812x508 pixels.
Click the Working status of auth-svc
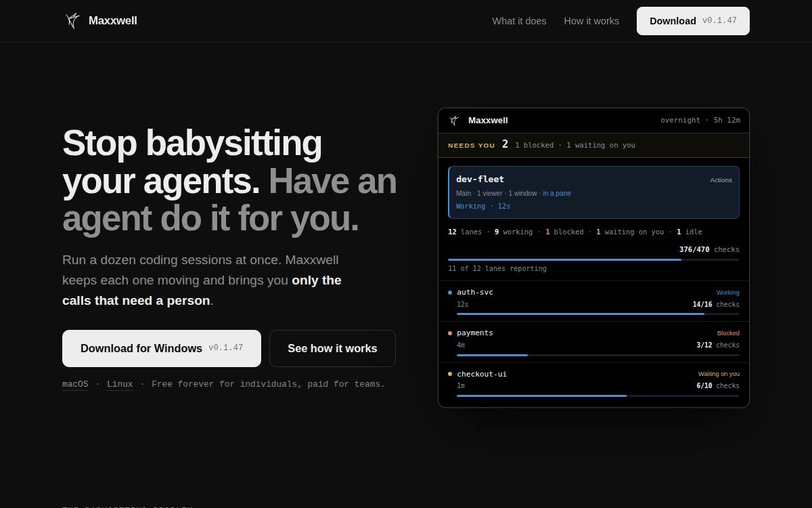[728, 293]
